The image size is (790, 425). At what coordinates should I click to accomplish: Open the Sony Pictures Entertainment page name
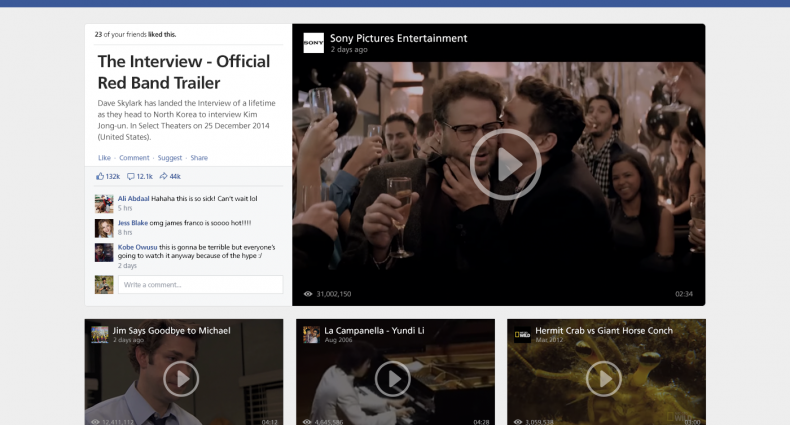coord(398,38)
